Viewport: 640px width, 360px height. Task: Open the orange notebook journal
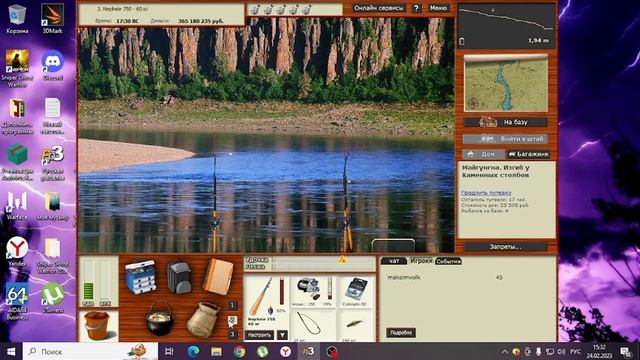pos(218,276)
